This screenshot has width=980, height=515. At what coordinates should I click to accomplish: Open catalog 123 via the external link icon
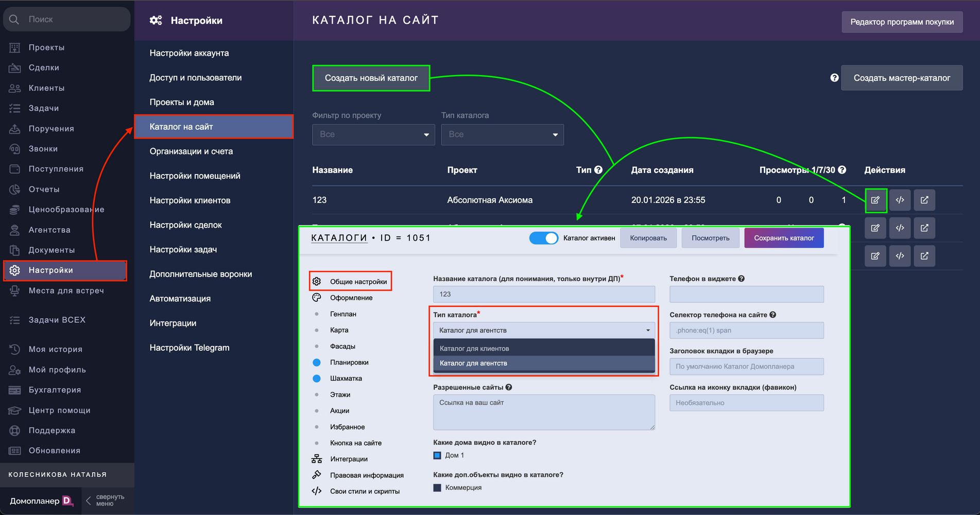pos(924,200)
